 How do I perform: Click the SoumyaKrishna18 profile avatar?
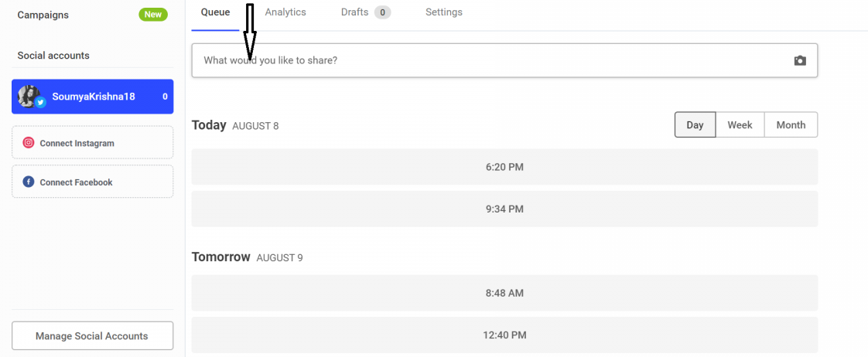pos(29,96)
